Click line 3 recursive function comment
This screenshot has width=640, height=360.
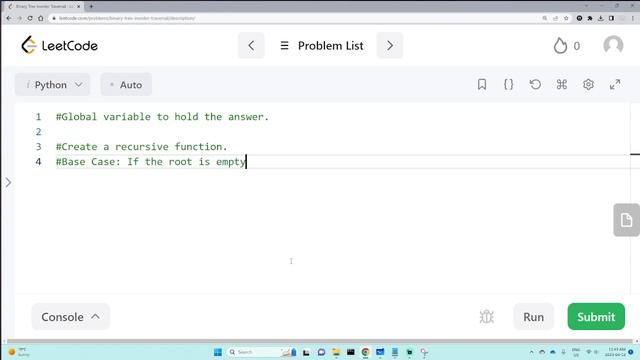coord(141,147)
